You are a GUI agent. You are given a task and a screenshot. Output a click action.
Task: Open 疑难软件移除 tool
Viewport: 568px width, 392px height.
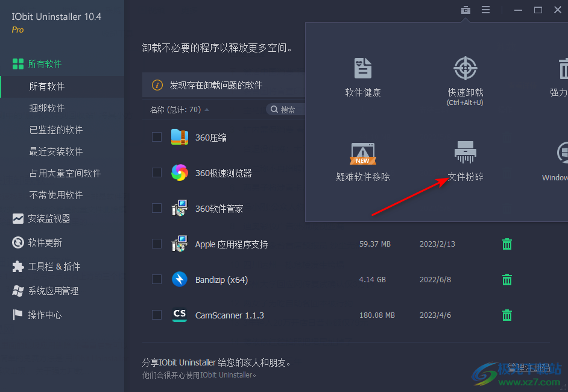pyautogui.click(x=362, y=162)
